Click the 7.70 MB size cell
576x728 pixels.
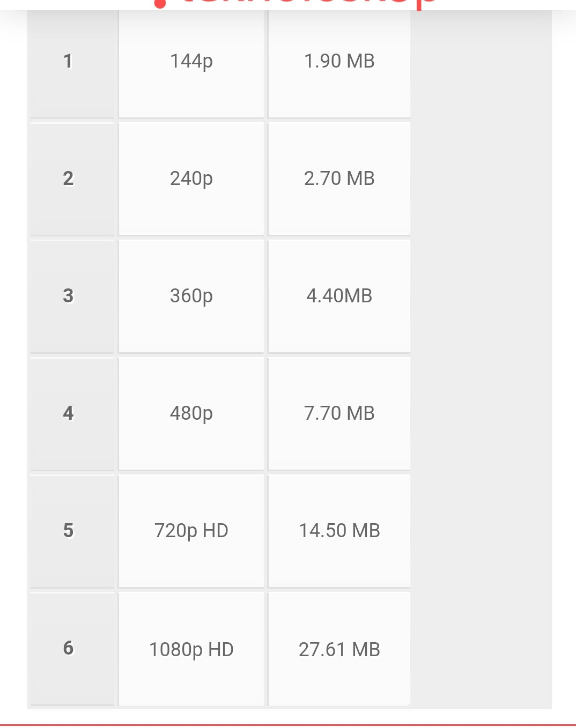[339, 413]
